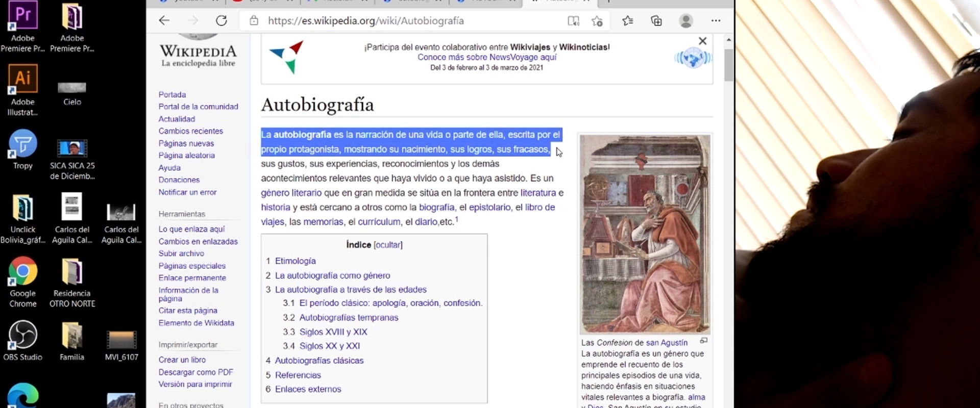The width and height of the screenshot is (980, 408).
Task: Dismiss the NewsVoyage banner
Action: (702, 41)
